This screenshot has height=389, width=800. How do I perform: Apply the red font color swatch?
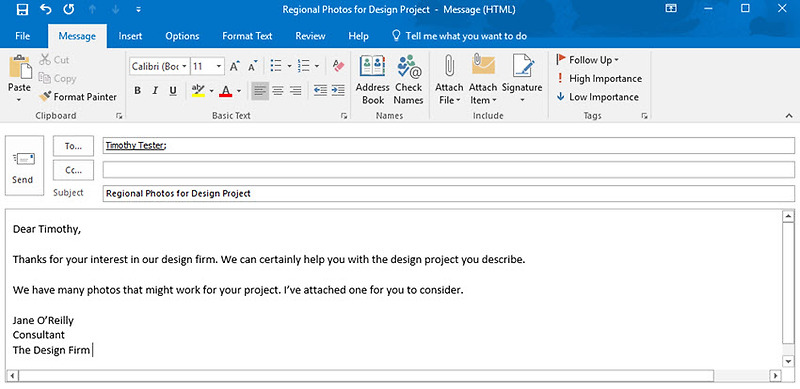click(x=226, y=91)
